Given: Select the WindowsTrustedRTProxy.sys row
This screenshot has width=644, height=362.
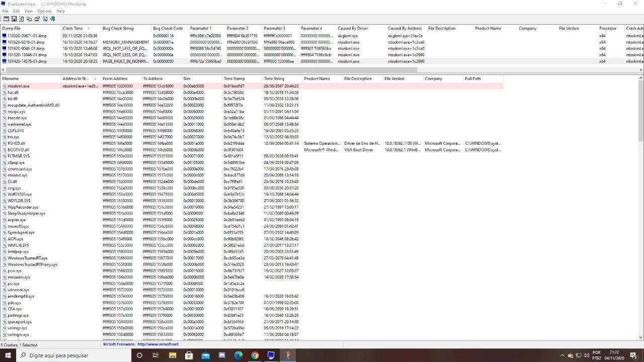Looking at the screenshot, I should [x=252, y=264].
